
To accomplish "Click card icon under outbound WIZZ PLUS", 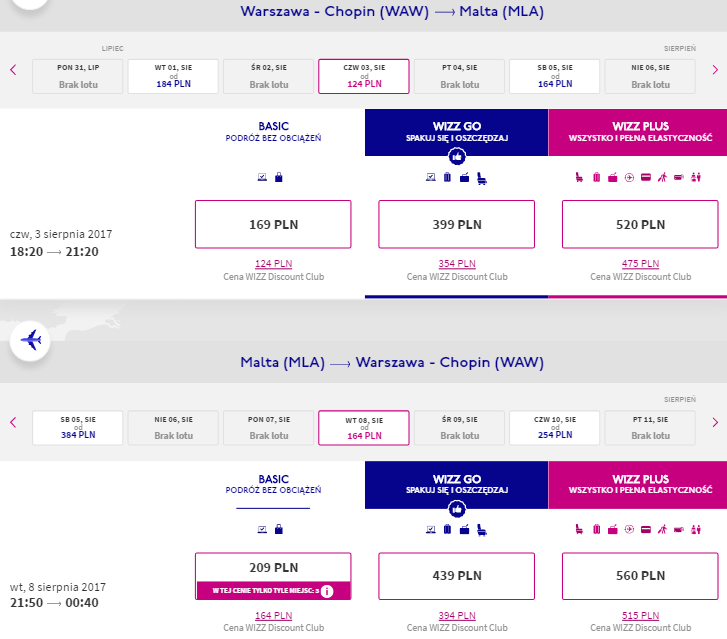I will pyautogui.click(x=646, y=177).
